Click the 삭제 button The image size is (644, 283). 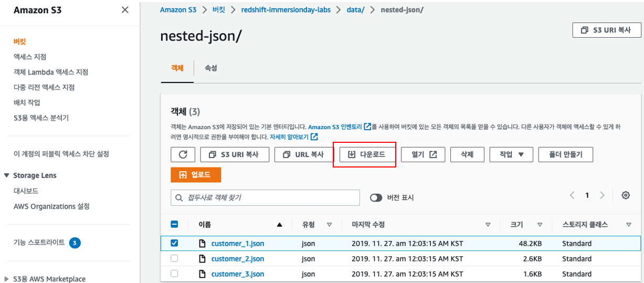click(467, 154)
